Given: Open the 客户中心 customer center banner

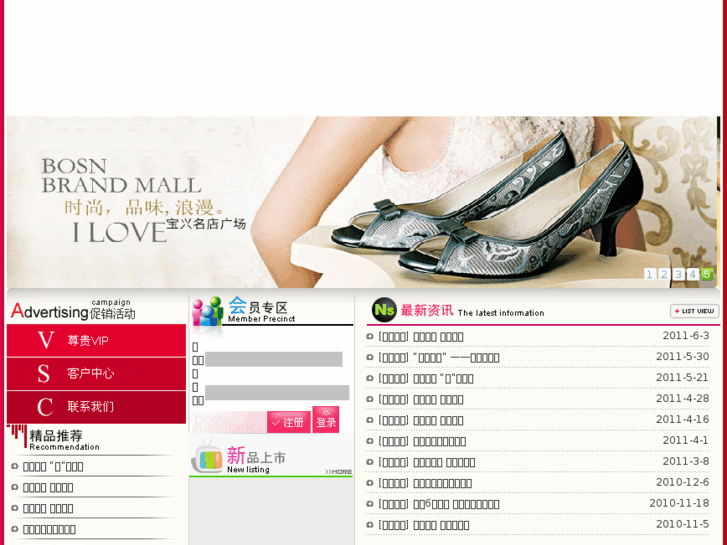Looking at the screenshot, I should point(96,374).
